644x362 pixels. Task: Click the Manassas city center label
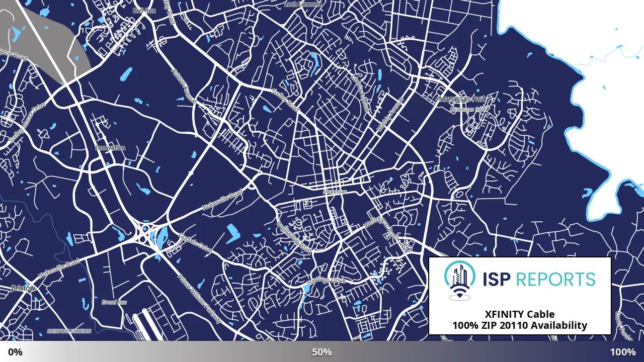[x=335, y=192]
